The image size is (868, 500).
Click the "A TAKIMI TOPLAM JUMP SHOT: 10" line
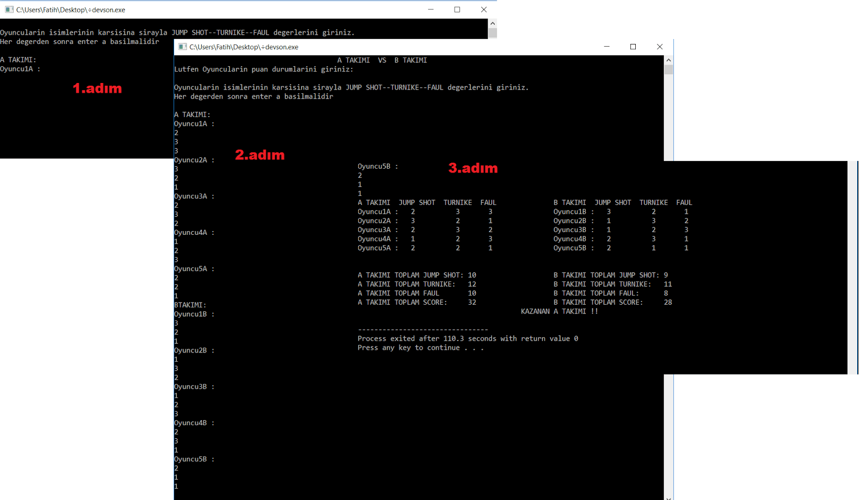pyautogui.click(x=417, y=275)
